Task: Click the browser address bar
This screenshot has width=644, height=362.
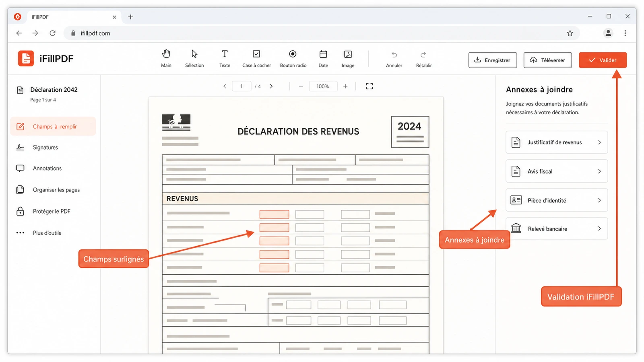Action: pos(322,33)
